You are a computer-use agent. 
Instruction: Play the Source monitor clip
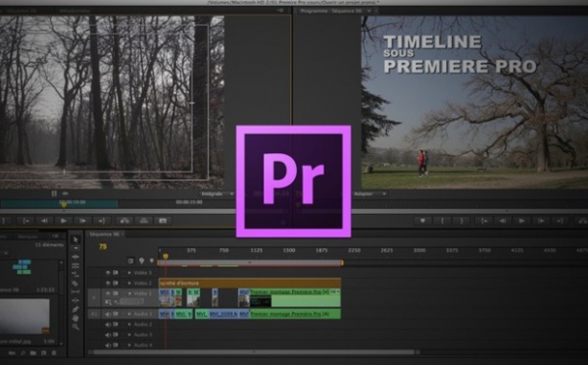click(x=64, y=221)
